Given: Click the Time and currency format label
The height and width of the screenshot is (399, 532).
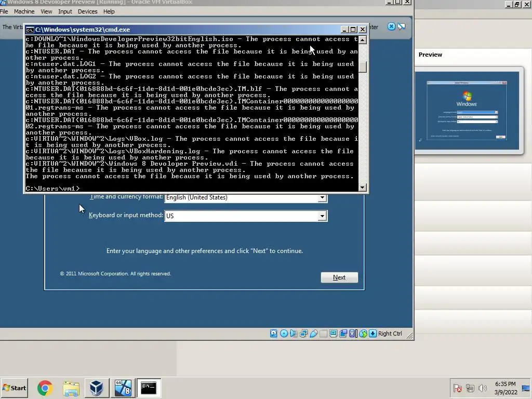Looking at the screenshot, I should tap(126, 196).
